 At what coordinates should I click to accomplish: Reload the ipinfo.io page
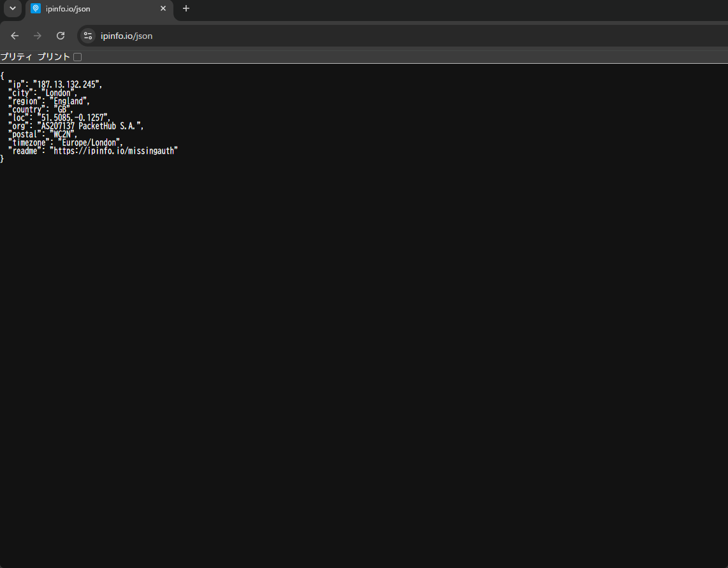pyautogui.click(x=61, y=36)
